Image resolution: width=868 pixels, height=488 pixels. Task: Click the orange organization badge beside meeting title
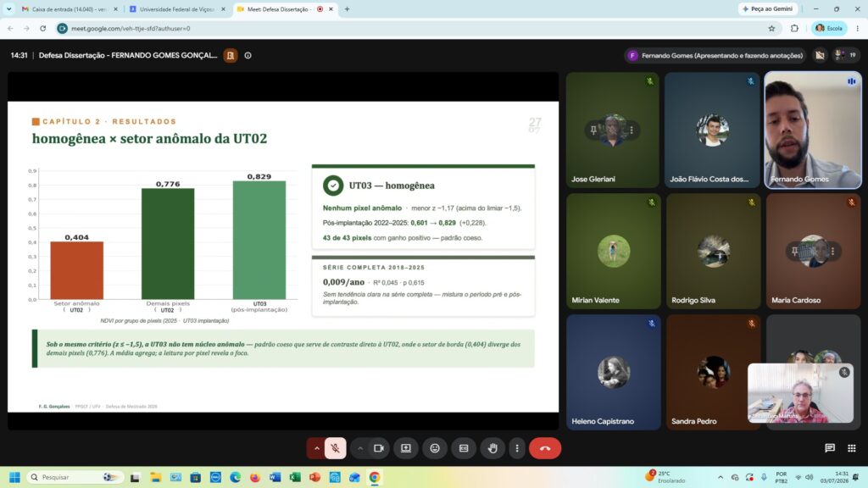click(x=231, y=55)
